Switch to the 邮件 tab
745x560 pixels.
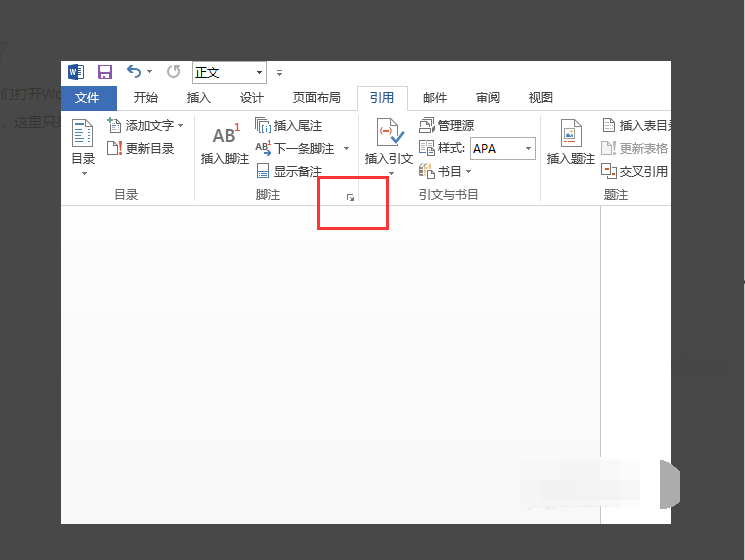(435, 98)
